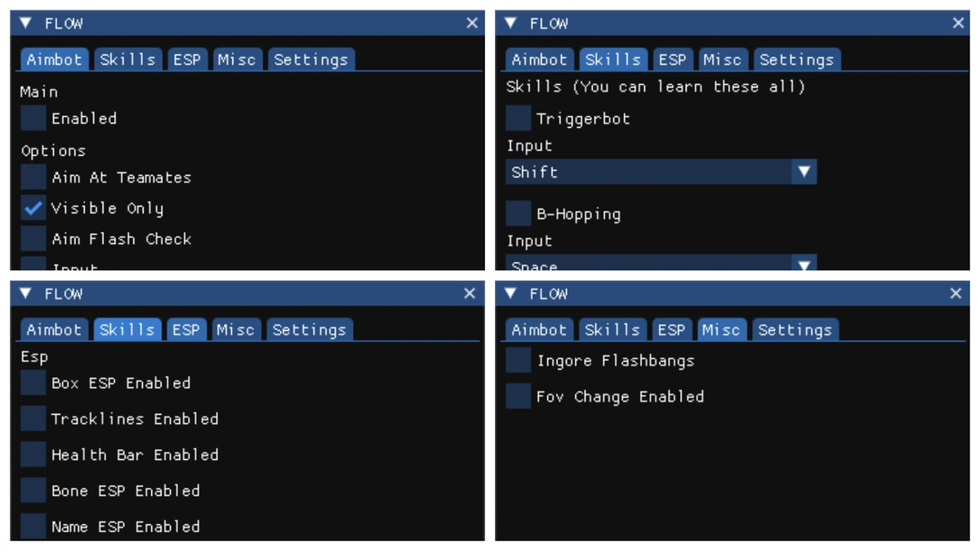The height and width of the screenshot is (551, 980).
Task: Collapse the top-left FLOW window triangle
Action: [x=27, y=23]
